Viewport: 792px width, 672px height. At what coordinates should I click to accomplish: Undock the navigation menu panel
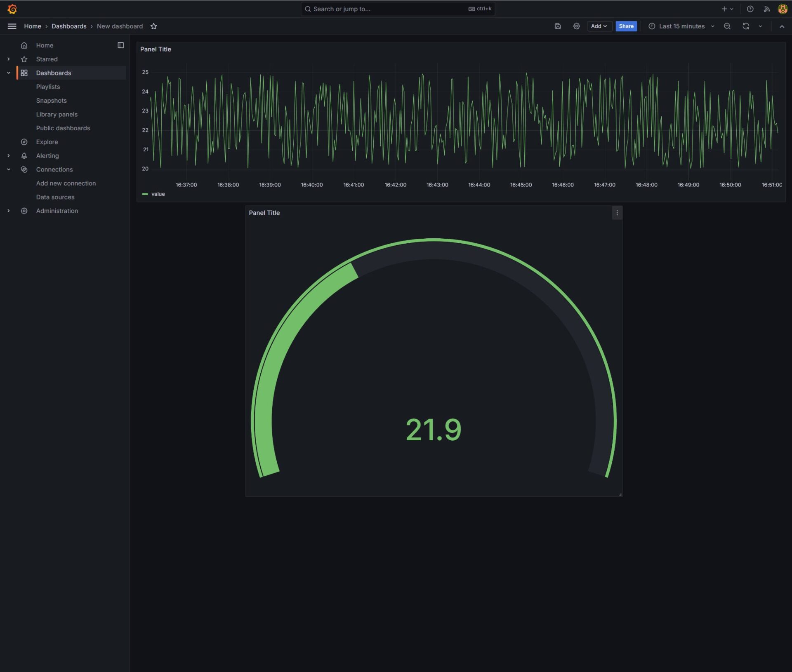pos(120,45)
